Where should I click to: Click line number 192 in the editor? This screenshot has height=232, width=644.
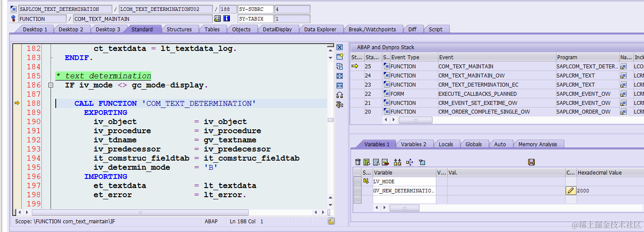click(x=34, y=140)
